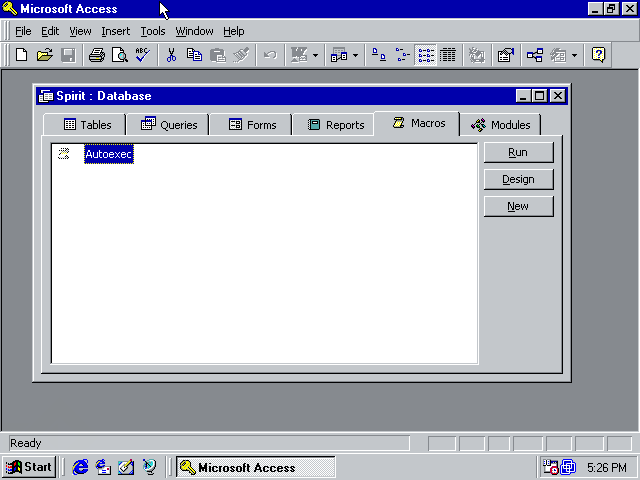The height and width of the screenshot is (480, 640).
Task: Click the Microsoft Access key icon in title bar
Action: click(x=10, y=9)
